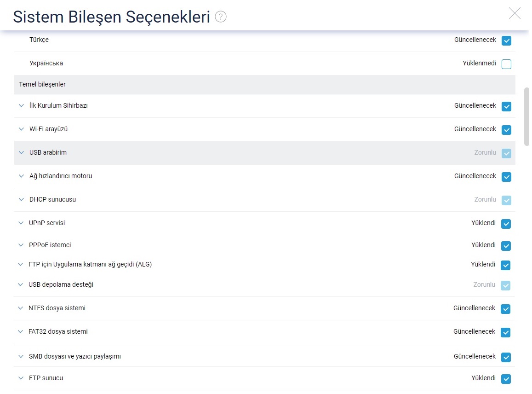Expand the İlk Kurulum Sihirbazı chevron
The height and width of the screenshot is (394, 532).
(x=21, y=105)
